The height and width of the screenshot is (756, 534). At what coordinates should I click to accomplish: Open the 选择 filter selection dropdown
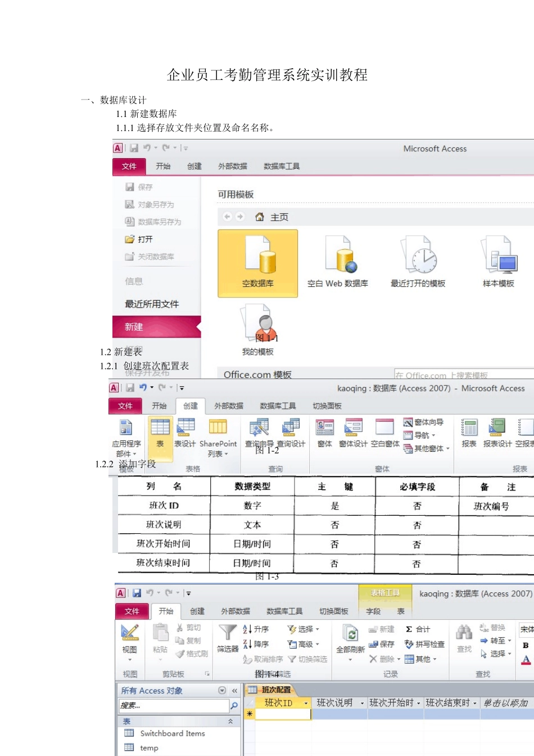click(303, 629)
